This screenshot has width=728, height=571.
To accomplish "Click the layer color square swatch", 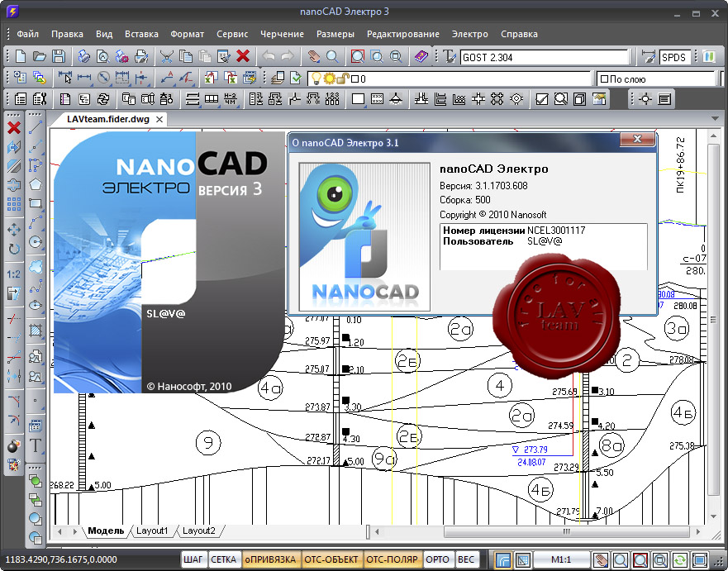I will pos(355,79).
